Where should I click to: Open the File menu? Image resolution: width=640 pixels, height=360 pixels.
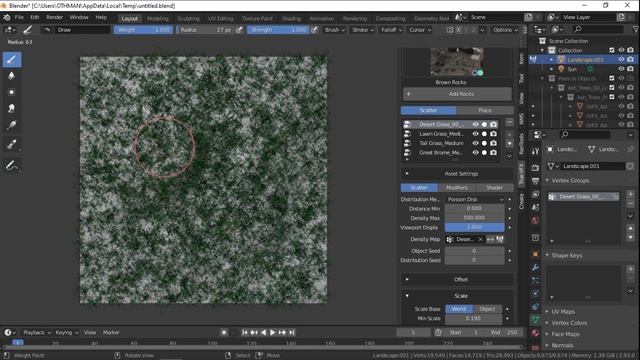tap(19, 18)
